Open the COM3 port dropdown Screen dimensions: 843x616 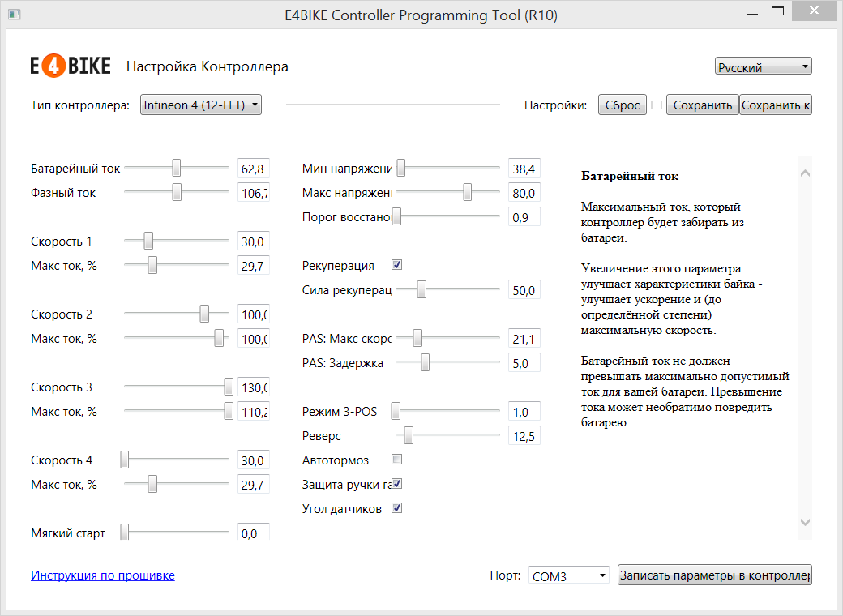[569, 575]
